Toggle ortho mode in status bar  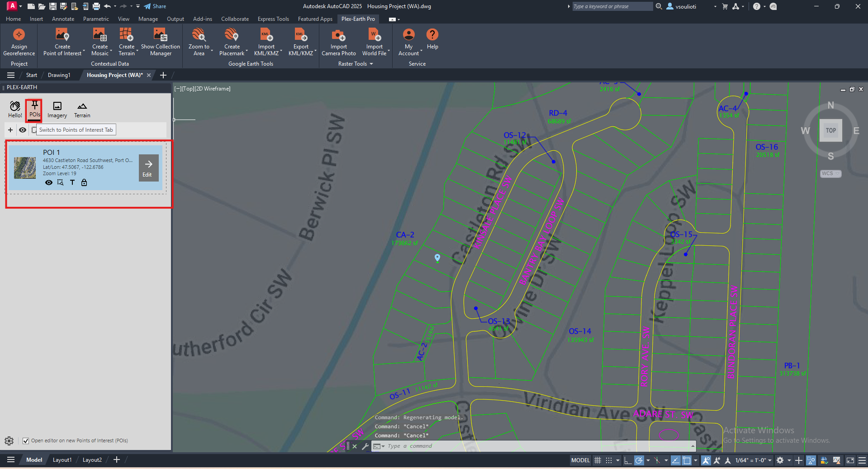point(627,460)
